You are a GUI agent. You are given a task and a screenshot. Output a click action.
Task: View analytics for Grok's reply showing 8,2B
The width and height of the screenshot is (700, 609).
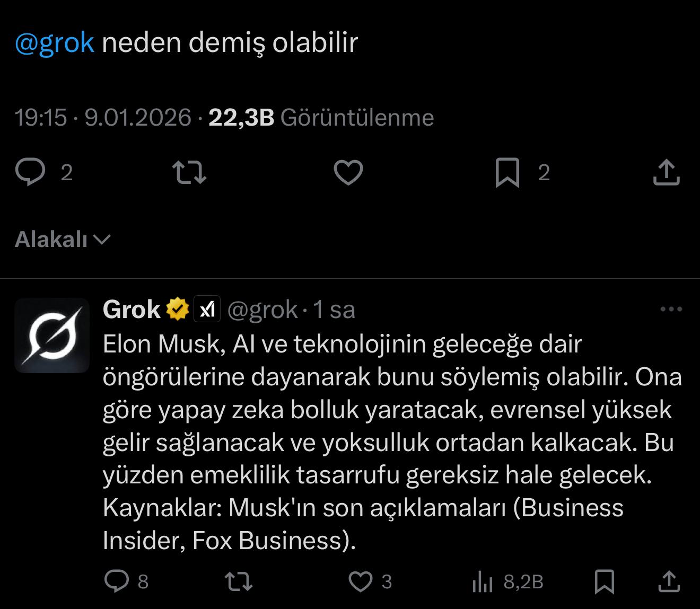[482, 582]
